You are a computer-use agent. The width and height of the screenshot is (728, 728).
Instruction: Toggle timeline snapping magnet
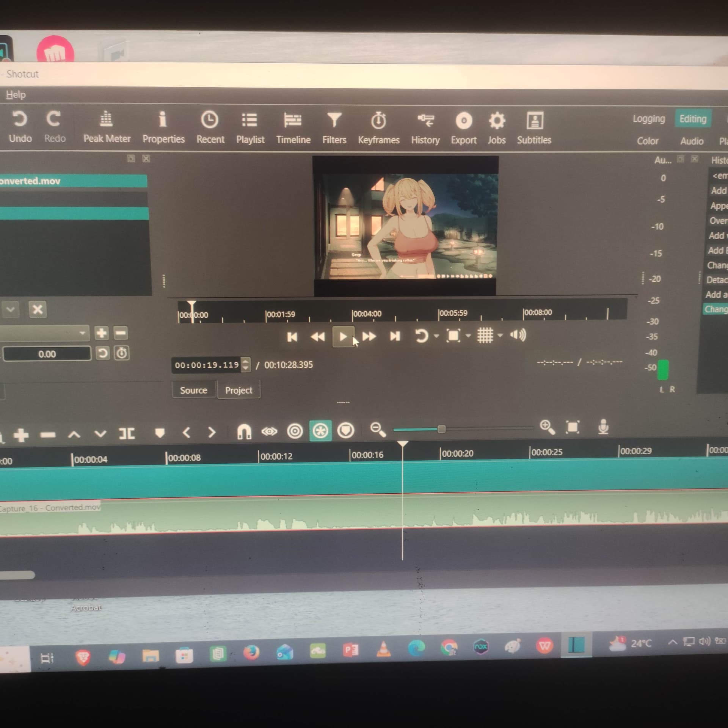pos(244,431)
